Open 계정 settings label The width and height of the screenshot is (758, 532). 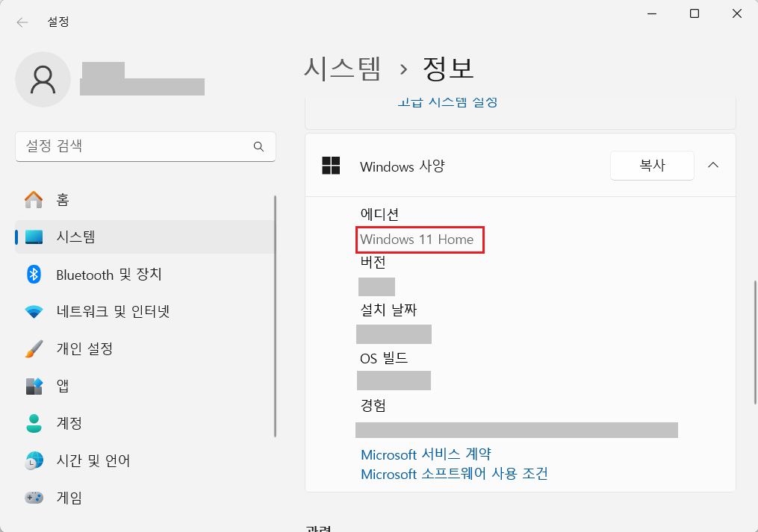[x=69, y=423]
